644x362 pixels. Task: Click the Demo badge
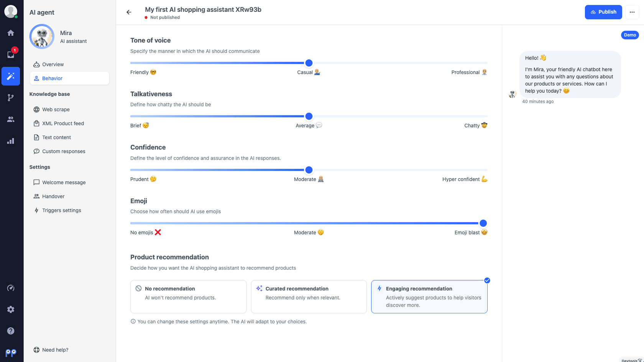[x=630, y=35]
